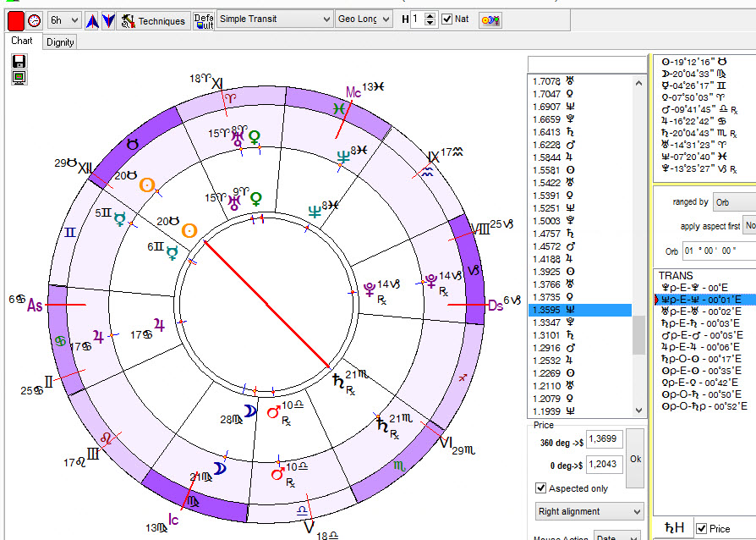Select the Saturn-E-Saturn 00'03'E transit row
Viewport: 756px width, 540px height.
(x=705, y=323)
